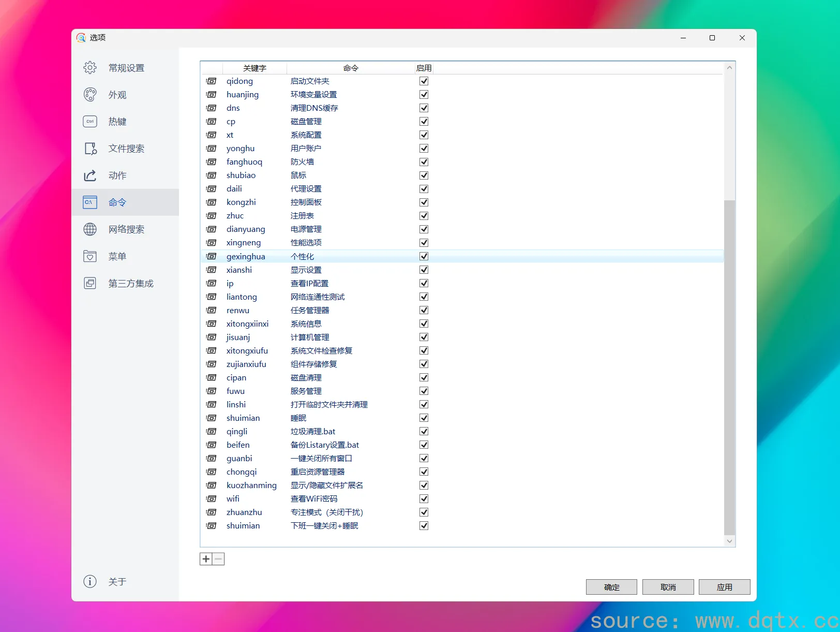
Task: Toggle the wifi 查看WiFi密码 checkbox
Action: pos(424,498)
